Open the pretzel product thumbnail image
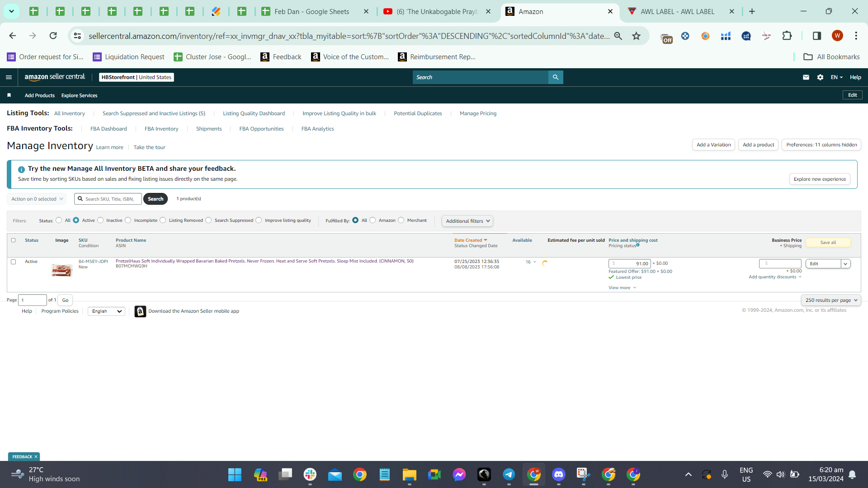The height and width of the screenshot is (488, 868). pyautogui.click(x=62, y=270)
